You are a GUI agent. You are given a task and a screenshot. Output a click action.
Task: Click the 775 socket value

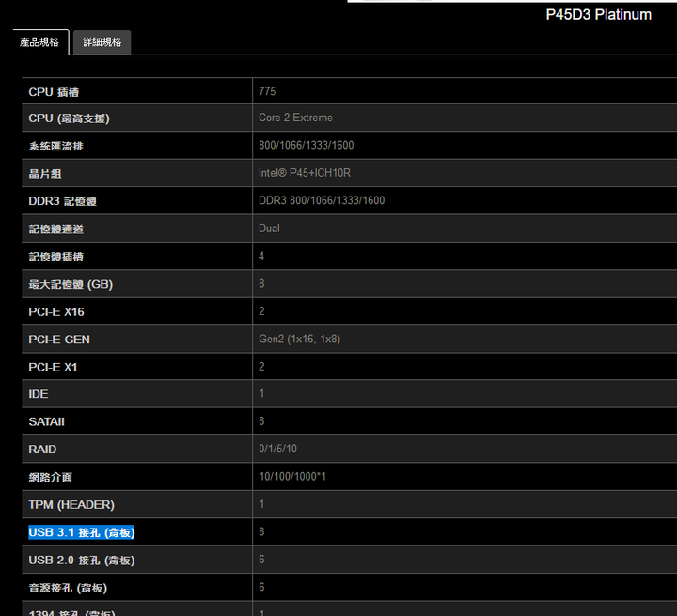tap(267, 91)
